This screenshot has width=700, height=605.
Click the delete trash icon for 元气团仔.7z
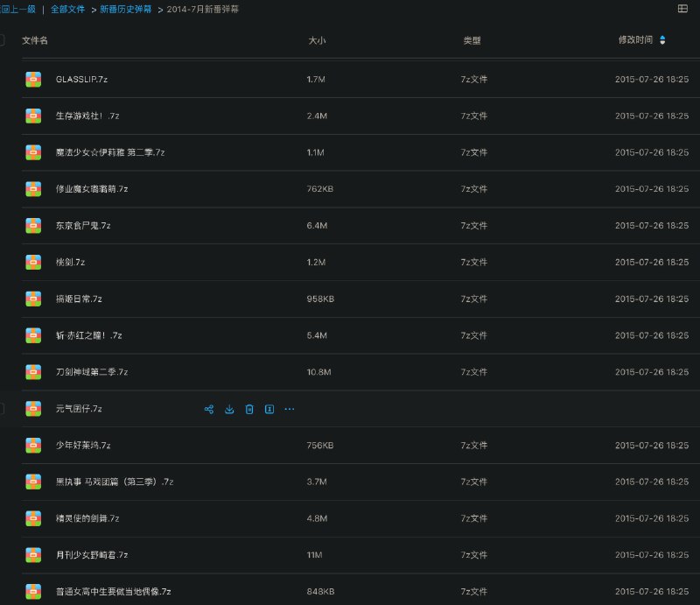point(248,409)
